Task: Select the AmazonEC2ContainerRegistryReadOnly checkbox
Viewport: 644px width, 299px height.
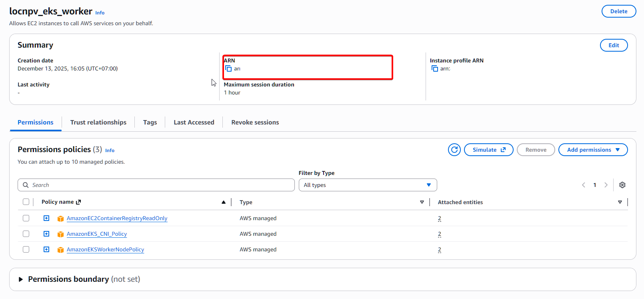Action: click(26, 218)
